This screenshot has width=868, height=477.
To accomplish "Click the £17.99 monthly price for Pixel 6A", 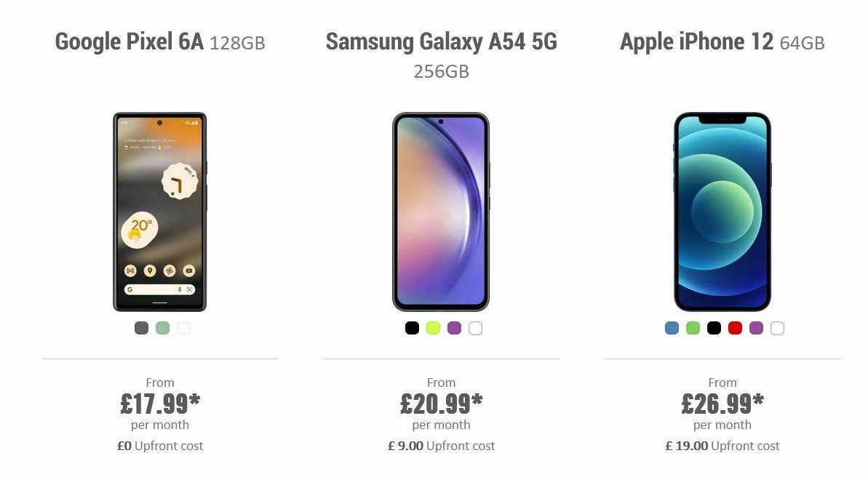I will pos(160,401).
